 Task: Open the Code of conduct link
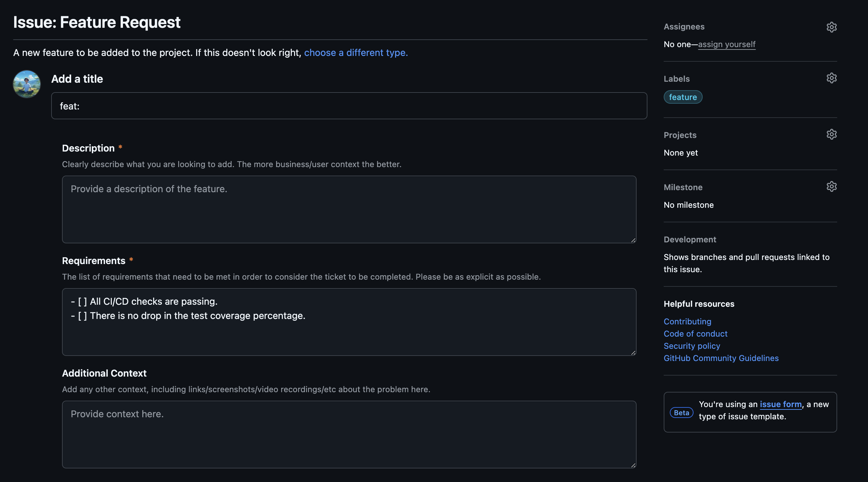tap(695, 334)
